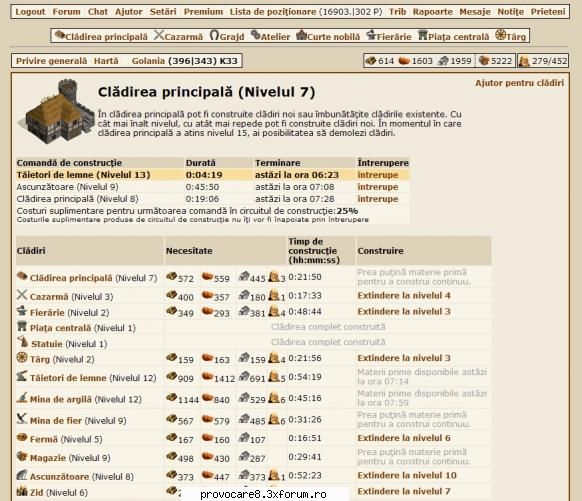
Task: Open the Hartă map link
Action: tap(106, 61)
